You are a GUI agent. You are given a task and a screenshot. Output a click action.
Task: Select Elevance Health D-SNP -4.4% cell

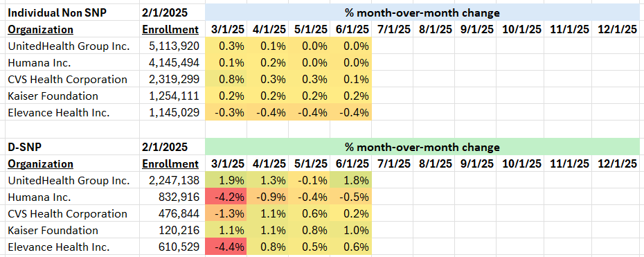(x=226, y=247)
